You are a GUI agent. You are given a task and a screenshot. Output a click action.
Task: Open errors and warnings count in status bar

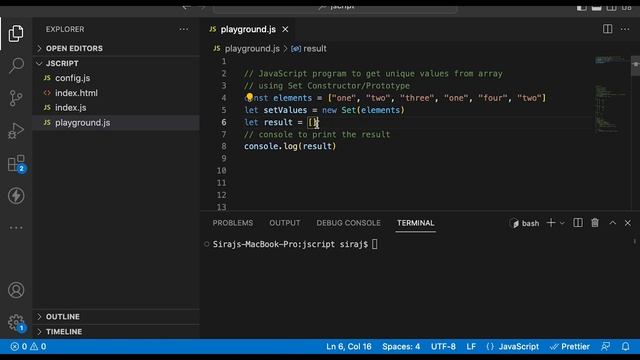point(28,347)
